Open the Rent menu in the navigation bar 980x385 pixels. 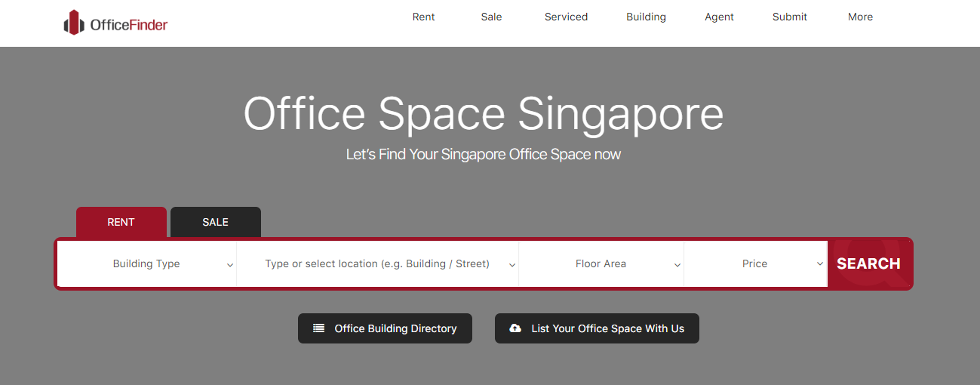pyautogui.click(x=424, y=17)
